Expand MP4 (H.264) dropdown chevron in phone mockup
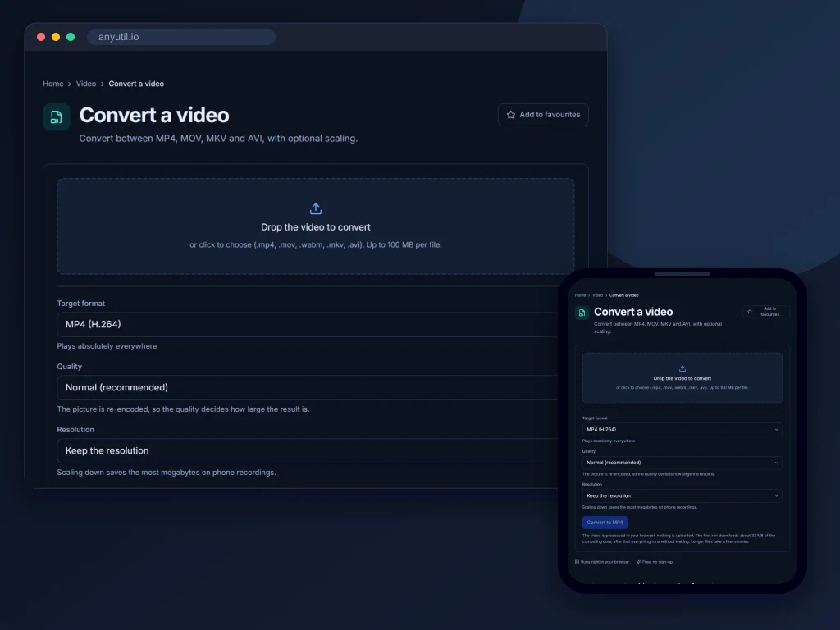This screenshot has width=840, height=630. click(x=776, y=430)
